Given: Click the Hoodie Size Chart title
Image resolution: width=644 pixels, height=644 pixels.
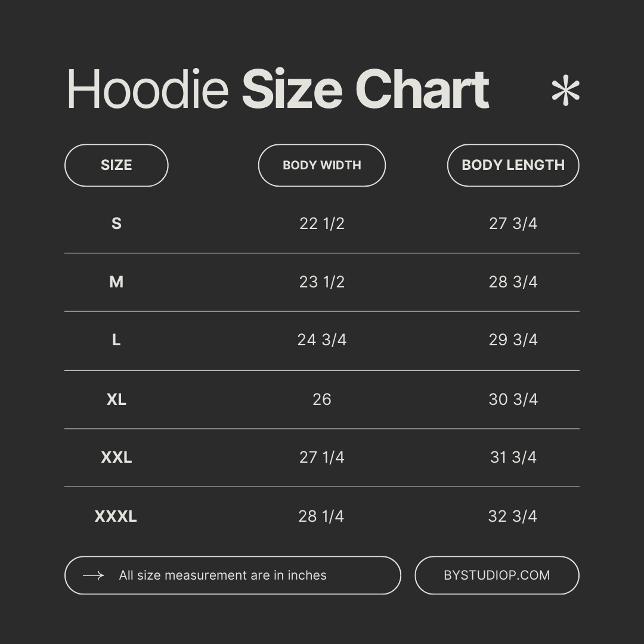Looking at the screenshot, I should click(277, 89).
